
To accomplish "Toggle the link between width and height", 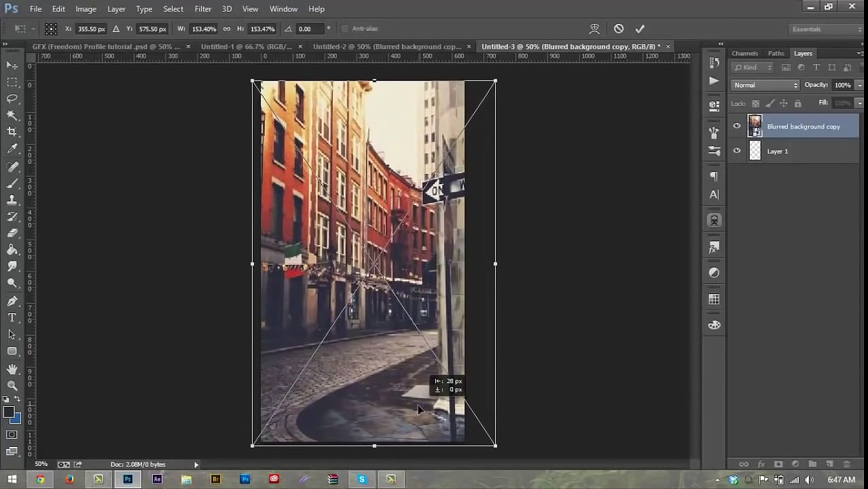I will (227, 29).
